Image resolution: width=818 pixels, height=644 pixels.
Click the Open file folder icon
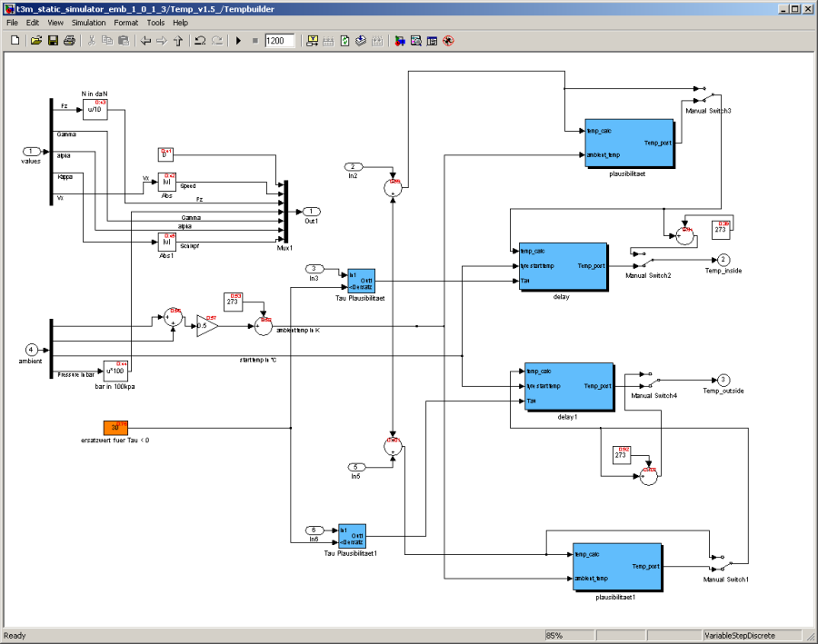coord(36,41)
